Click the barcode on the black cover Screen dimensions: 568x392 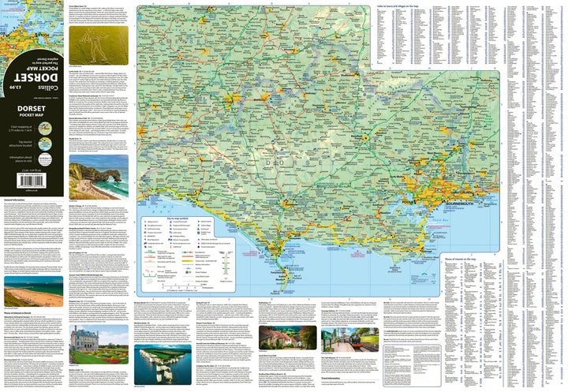click(x=31, y=180)
